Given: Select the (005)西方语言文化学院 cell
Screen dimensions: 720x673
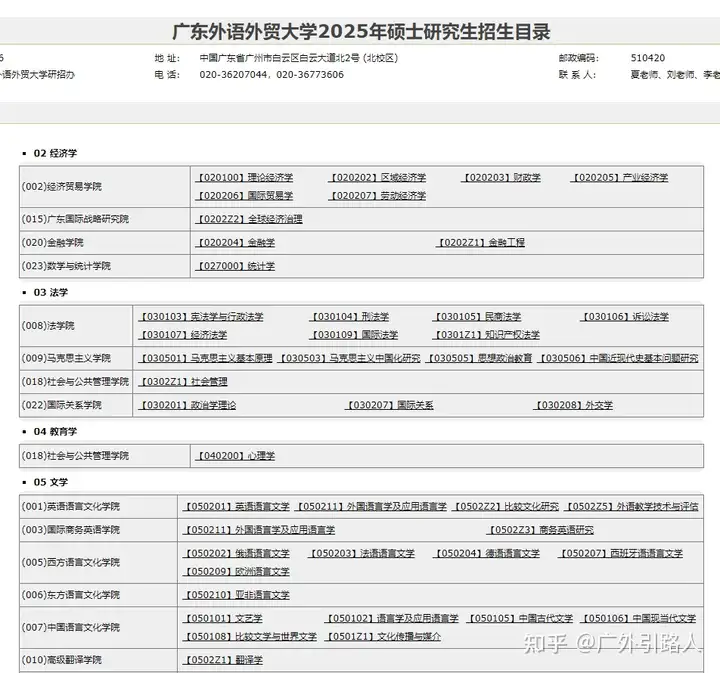Looking at the screenshot, I should click(x=98, y=563).
